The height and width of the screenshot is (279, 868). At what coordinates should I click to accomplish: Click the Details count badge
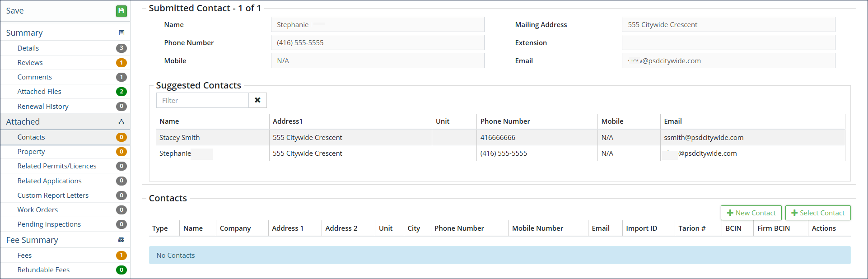pyautogui.click(x=121, y=48)
